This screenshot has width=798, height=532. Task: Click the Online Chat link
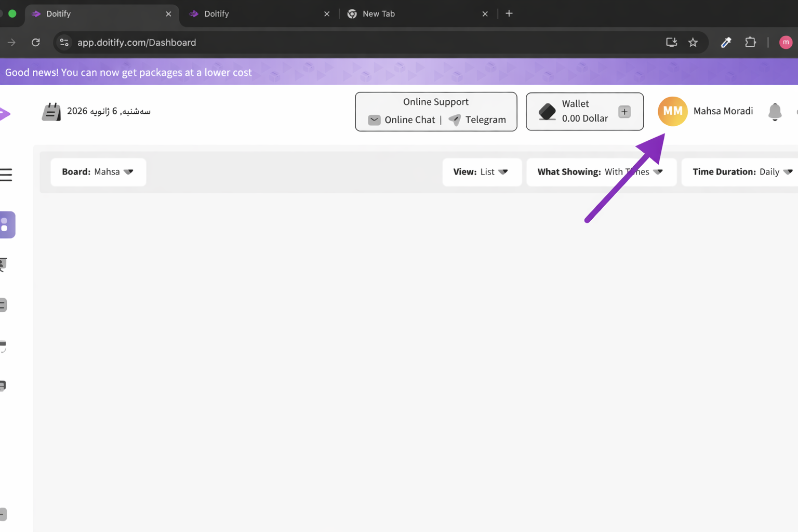[x=410, y=120]
